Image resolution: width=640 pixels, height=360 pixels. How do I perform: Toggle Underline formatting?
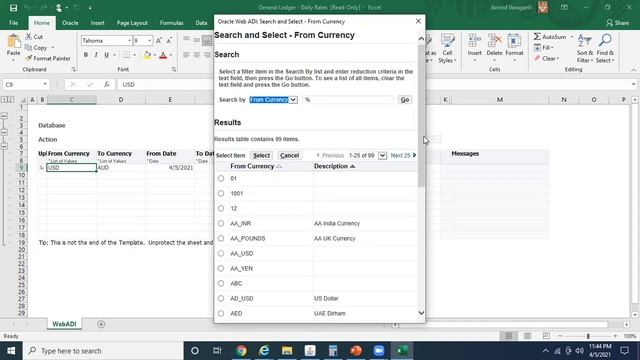(x=106, y=55)
